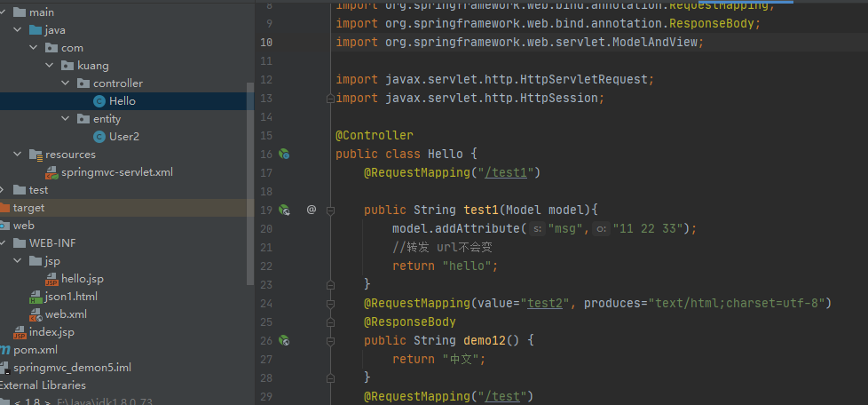The image size is (868, 405).
Task: Click the @Controller annotation
Action: tap(375, 135)
